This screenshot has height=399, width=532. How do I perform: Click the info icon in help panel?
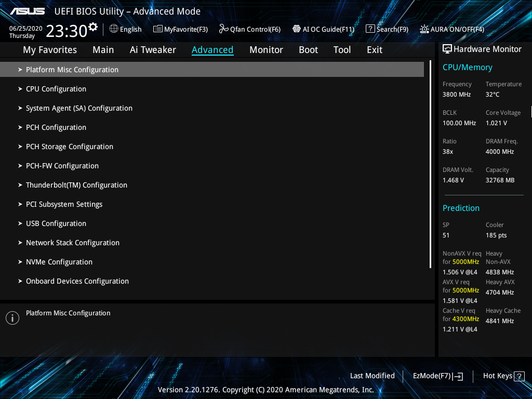point(12,318)
